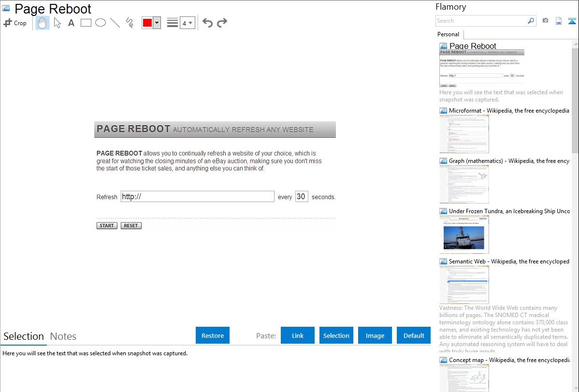Screen dimensions: 579x392
Task: Open the Page Reboot snapshot thumbnail
Action: [x=481, y=68]
